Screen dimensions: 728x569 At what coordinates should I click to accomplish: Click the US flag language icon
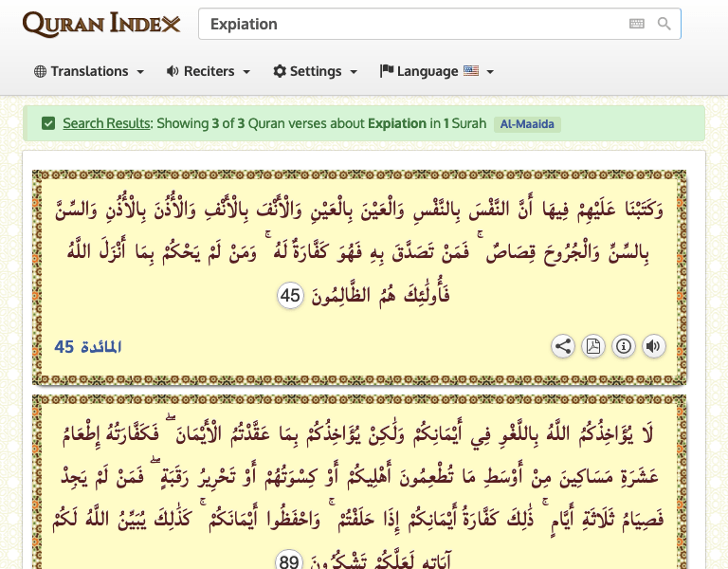point(471,71)
